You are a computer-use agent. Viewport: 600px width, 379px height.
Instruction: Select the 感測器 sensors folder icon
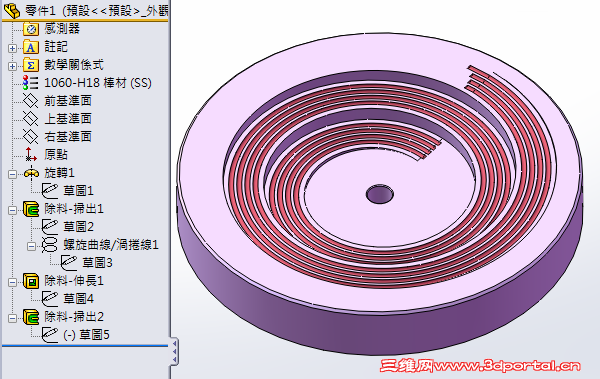[x=31, y=29]
